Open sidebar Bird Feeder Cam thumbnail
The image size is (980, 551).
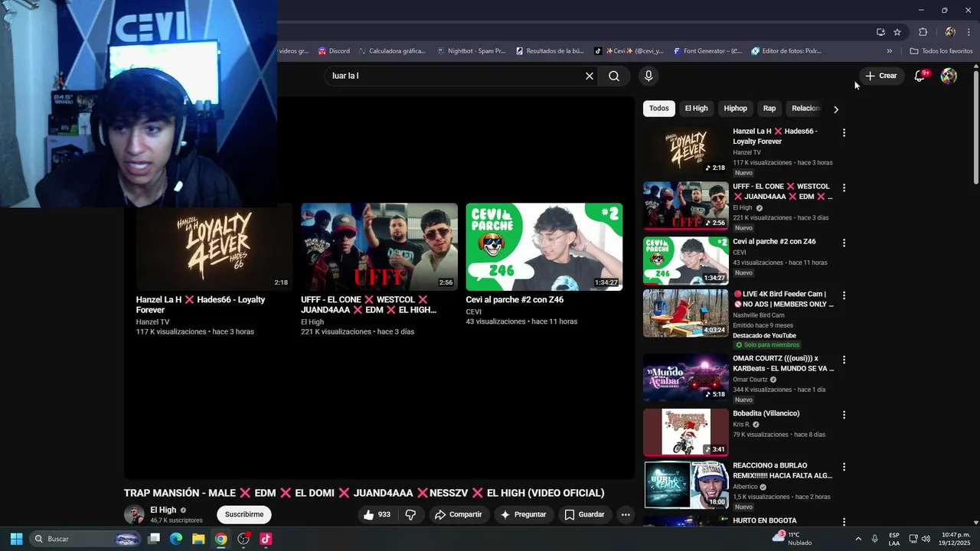(686, 313)
